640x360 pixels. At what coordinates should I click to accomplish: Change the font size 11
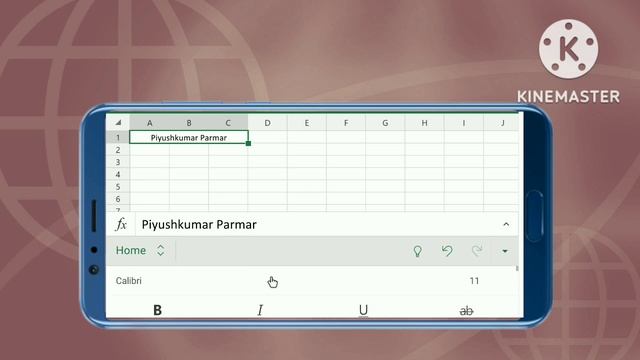[474, 281]
